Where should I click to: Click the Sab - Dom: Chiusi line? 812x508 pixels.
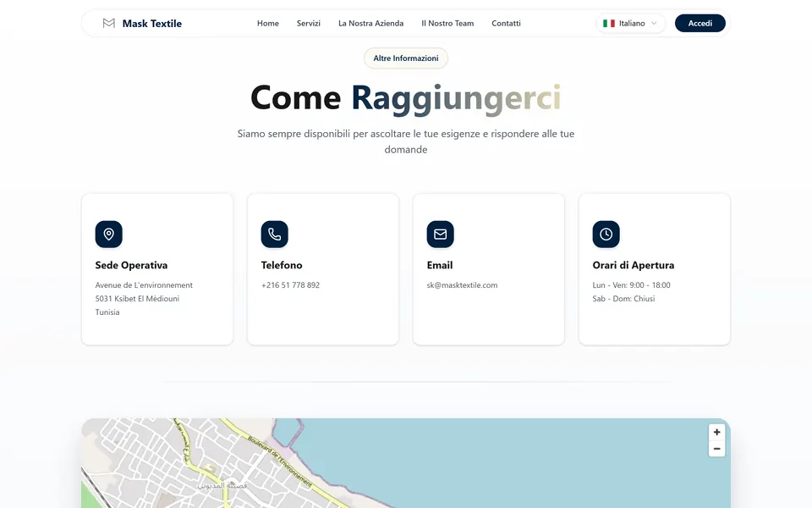pos(623,299)
